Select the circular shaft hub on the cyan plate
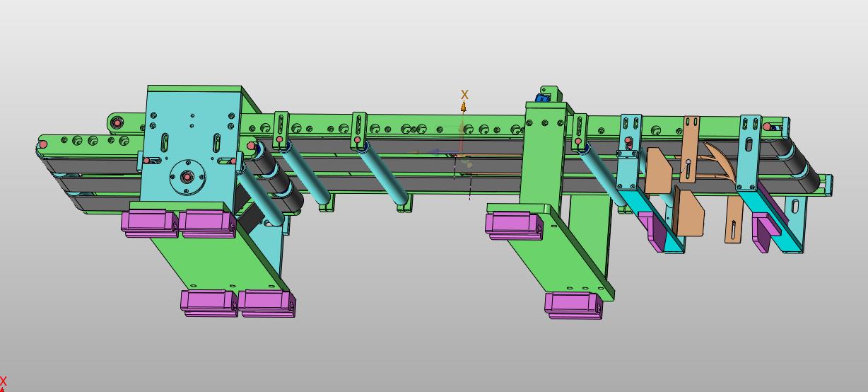The image size is (868, 392). pyautogui.click(x=187, y=176)
